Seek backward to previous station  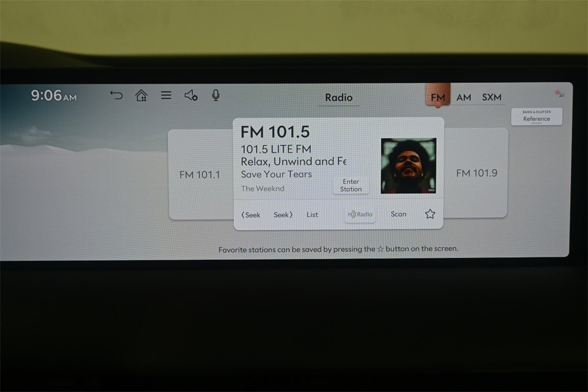pyautogui.click(x=250, y=215)
